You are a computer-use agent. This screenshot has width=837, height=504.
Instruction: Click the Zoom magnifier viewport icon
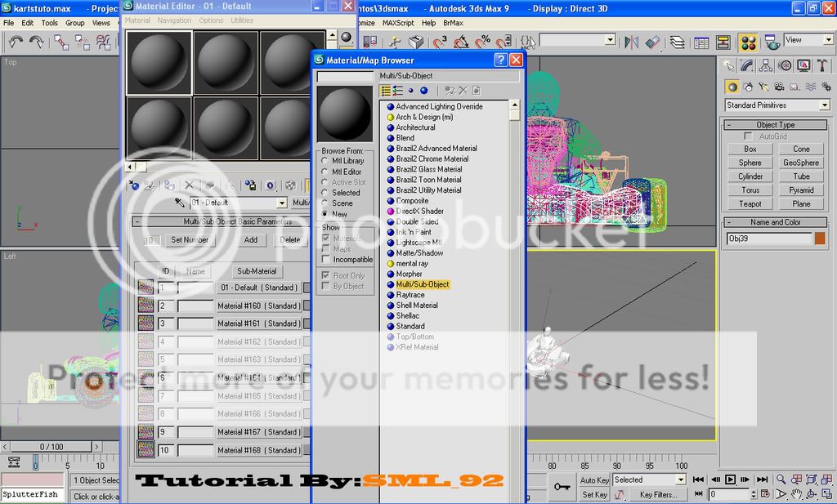pos(781,479)
